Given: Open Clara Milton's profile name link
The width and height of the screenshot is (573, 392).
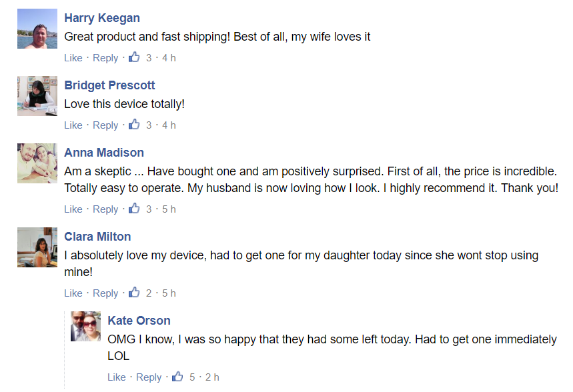Looking at the screenshot, I should (x=97, y=237).
